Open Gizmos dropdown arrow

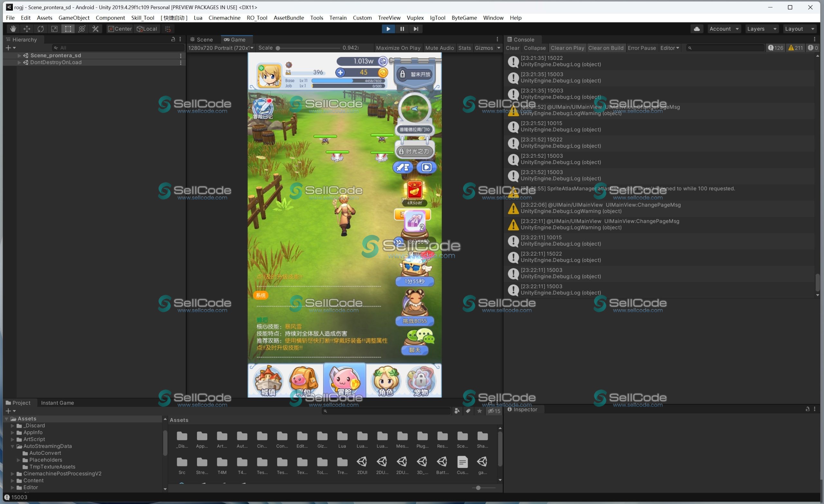pos(499,48)
